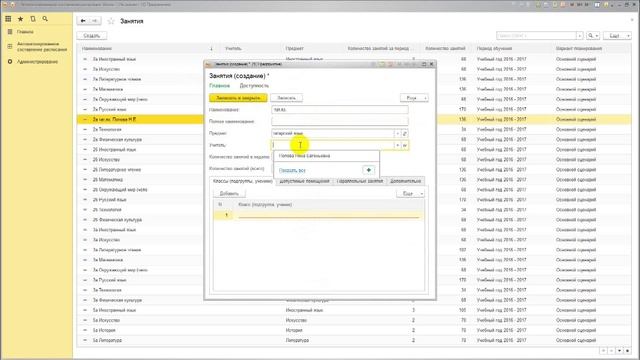The image size is (640, 360).
Task: Click the Учитель input field
Action: click(x=333, y=145)
